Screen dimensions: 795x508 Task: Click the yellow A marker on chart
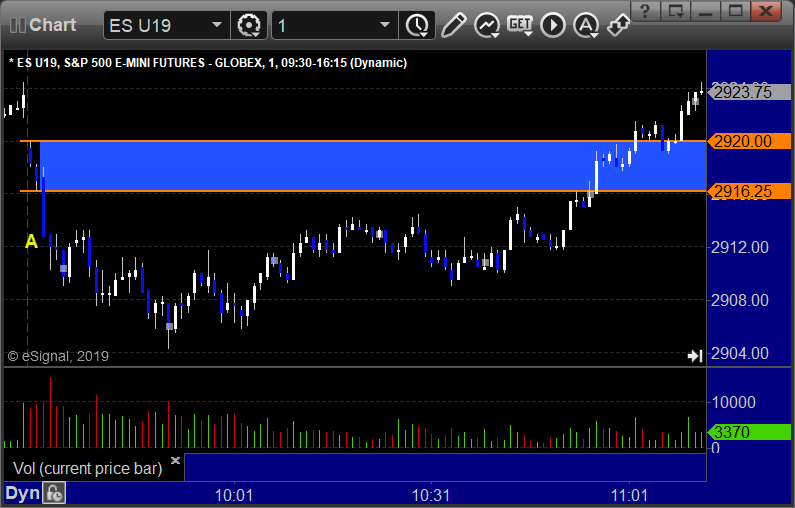pos(31,241)
